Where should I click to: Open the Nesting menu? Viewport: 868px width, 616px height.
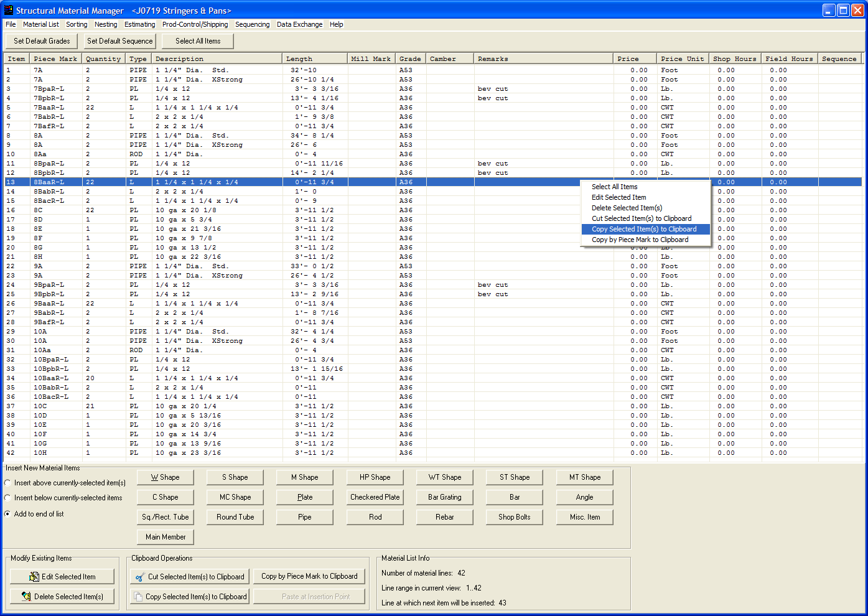pos(106,24)
